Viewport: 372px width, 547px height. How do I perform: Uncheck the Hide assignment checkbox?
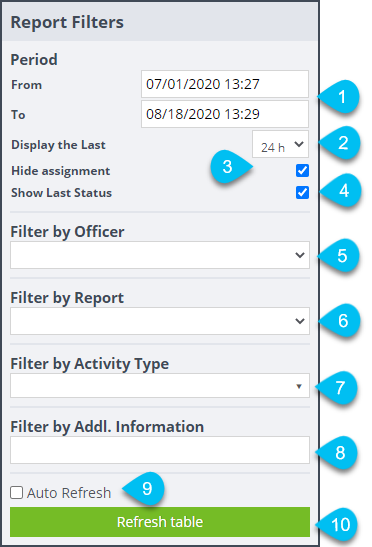pyautogui.click(x=302, y=171)
